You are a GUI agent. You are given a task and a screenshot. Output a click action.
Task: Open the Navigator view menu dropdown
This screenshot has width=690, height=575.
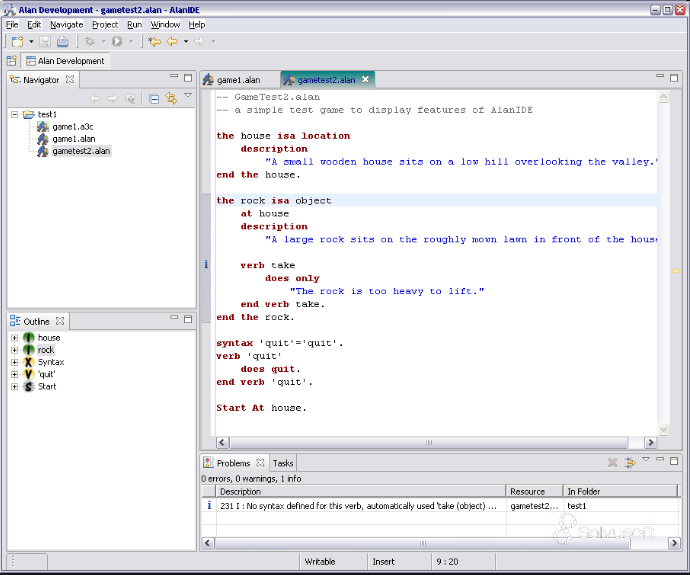pyautogui.click(x=187, y=97)
